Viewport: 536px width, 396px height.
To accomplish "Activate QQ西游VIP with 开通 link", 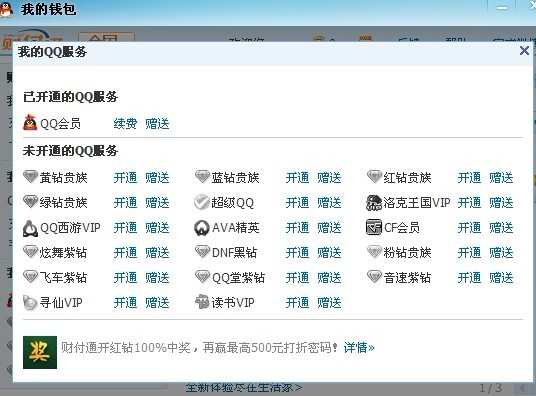I will click(x=125, y=228).
